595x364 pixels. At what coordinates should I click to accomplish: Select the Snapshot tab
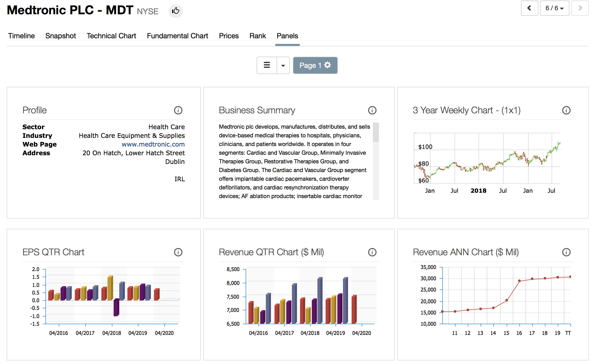click(61, 36)
